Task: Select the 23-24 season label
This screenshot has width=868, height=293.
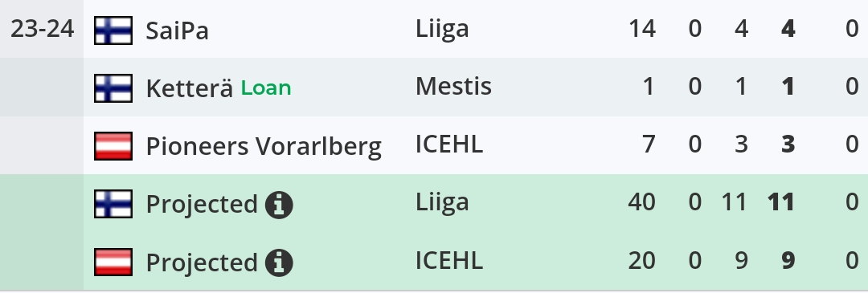Action: coord(42,29)
